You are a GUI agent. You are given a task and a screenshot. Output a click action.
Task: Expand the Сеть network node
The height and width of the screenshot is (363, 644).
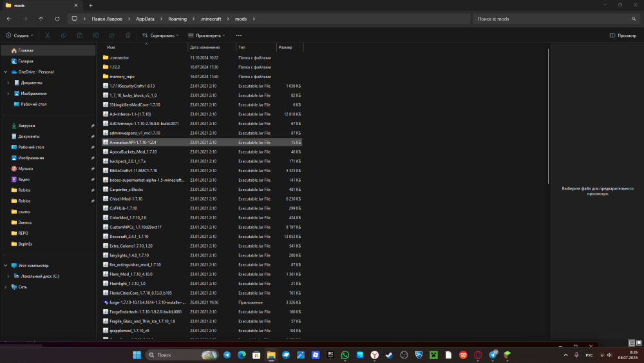point(6,287)
